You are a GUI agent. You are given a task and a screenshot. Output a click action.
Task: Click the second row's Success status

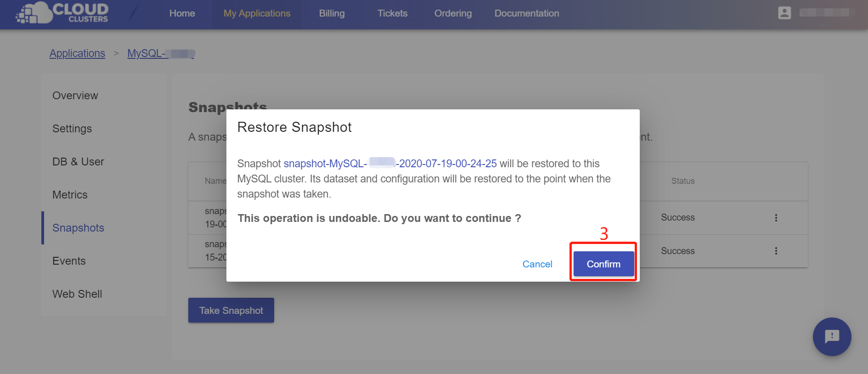coord(678,251)
